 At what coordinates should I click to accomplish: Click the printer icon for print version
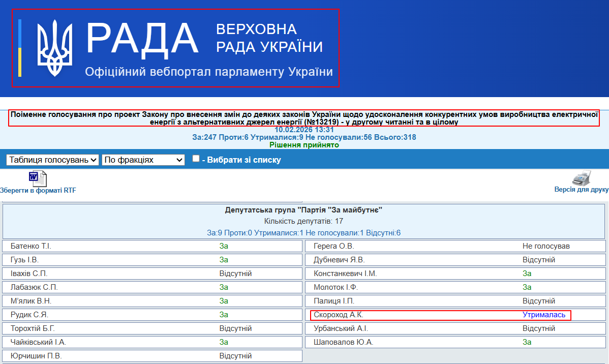582,178
